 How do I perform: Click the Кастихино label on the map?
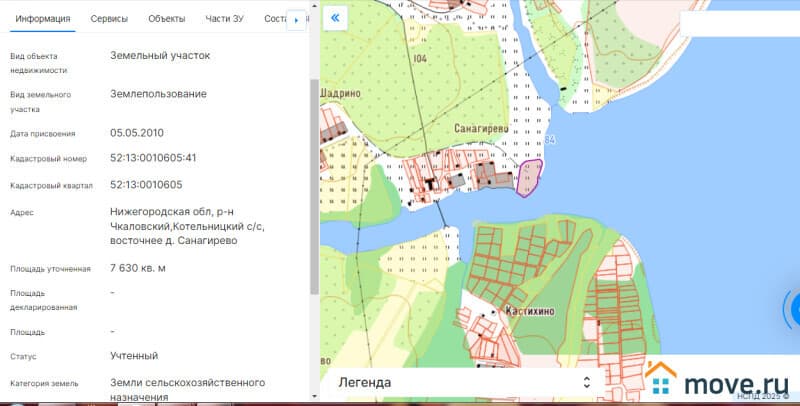coord(530,311)
